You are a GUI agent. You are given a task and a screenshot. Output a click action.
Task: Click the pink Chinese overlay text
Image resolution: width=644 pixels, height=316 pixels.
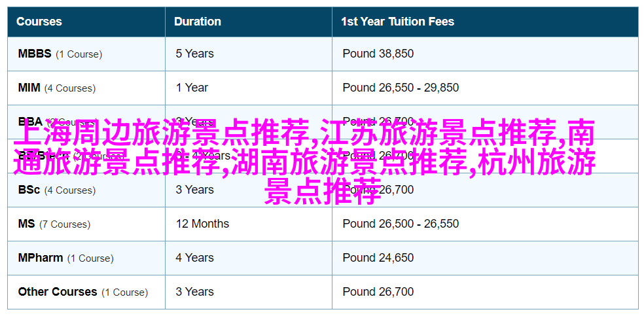pos(304,162)
